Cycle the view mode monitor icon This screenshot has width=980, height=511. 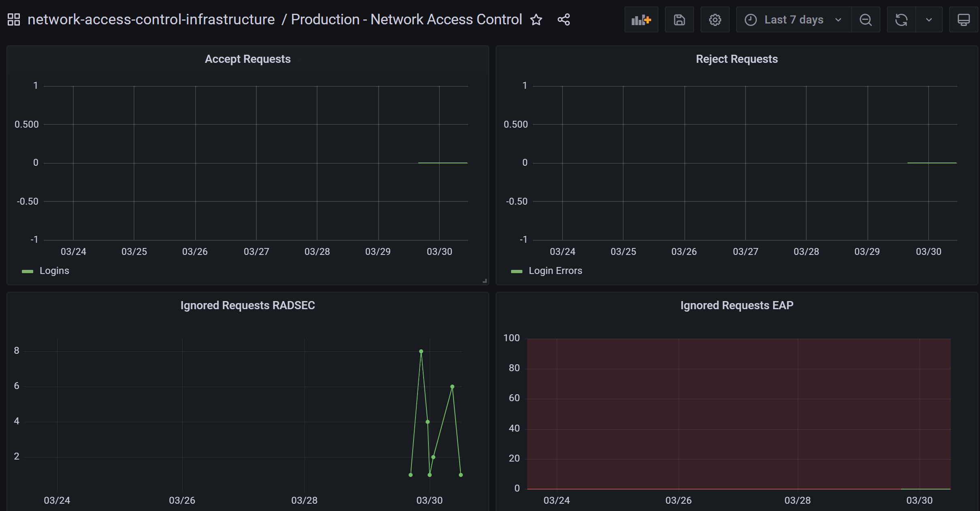pyautogui.click(x=963, y=19)
